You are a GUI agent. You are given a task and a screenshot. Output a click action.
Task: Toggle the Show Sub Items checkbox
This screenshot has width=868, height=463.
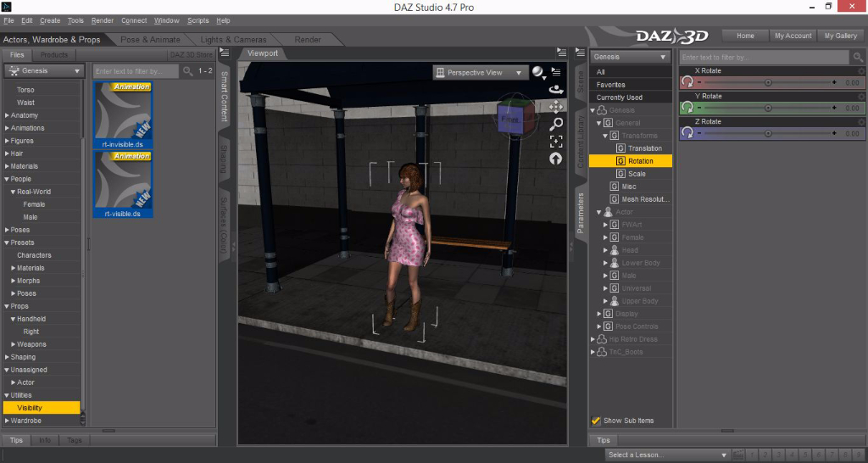point(596,421)
